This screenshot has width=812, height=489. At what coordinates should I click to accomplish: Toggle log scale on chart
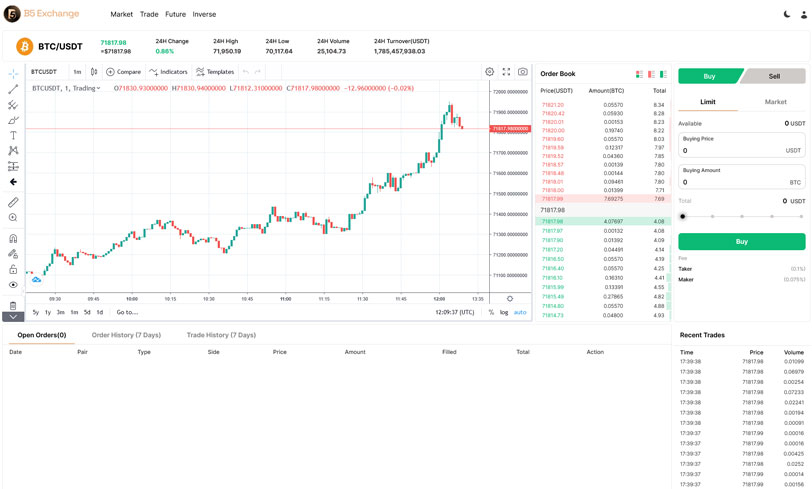[x=504, y=312]
